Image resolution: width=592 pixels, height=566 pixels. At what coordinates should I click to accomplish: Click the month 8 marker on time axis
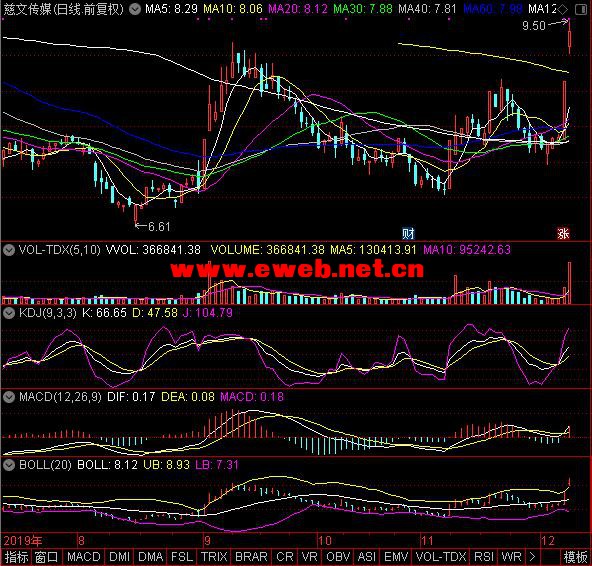tap(81, 541)
